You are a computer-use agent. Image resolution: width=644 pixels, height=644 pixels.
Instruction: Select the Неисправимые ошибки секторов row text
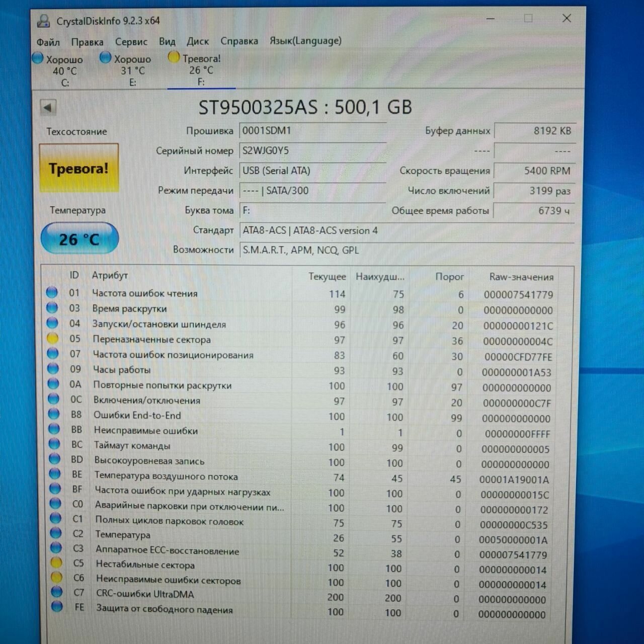point(168,580)
